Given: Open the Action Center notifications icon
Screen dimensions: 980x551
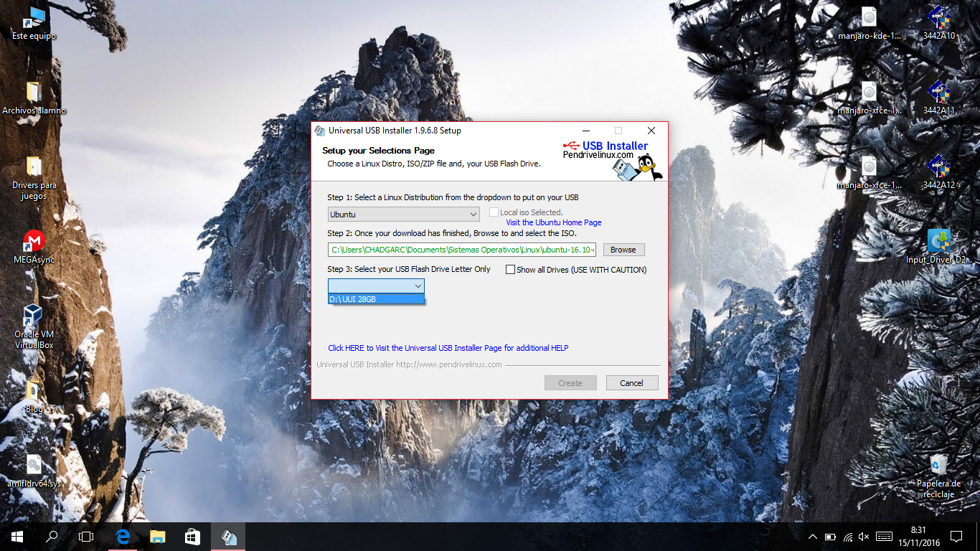Looking at the screenshot, I should point(956,537).
